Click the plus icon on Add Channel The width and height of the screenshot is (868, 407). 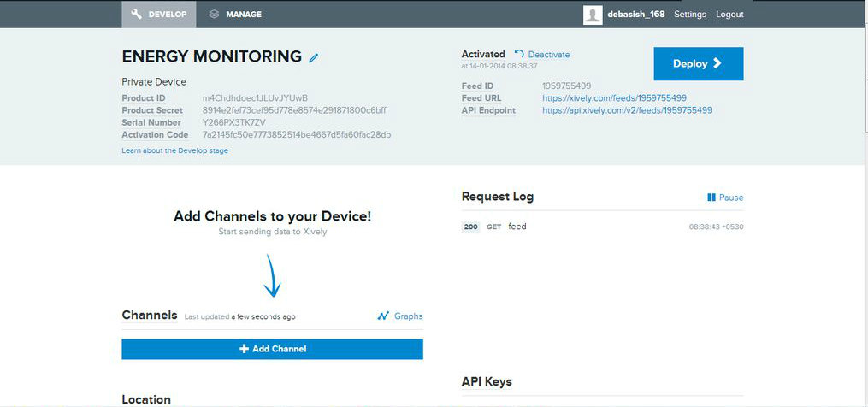click(244, 349)
